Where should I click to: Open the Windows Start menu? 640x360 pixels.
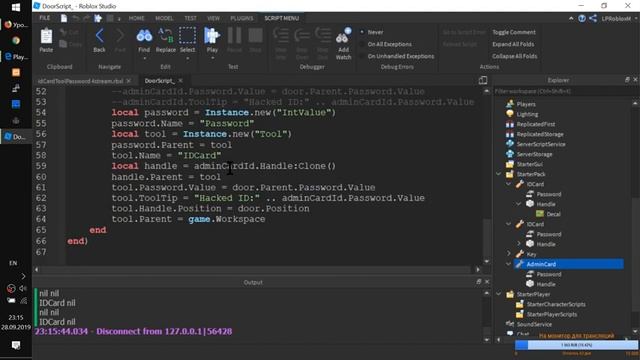(16, 7)
